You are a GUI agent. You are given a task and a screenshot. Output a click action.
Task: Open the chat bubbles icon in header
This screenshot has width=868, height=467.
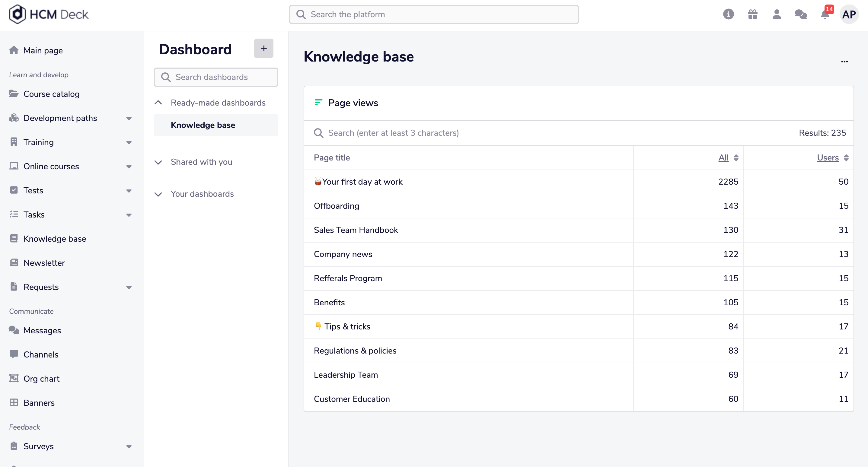[x=801, y=14]
